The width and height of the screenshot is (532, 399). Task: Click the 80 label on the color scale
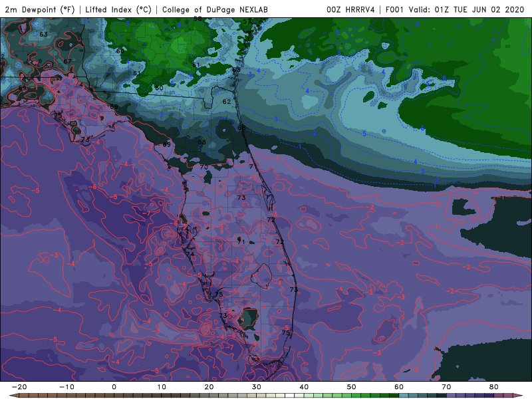point(494,387)
